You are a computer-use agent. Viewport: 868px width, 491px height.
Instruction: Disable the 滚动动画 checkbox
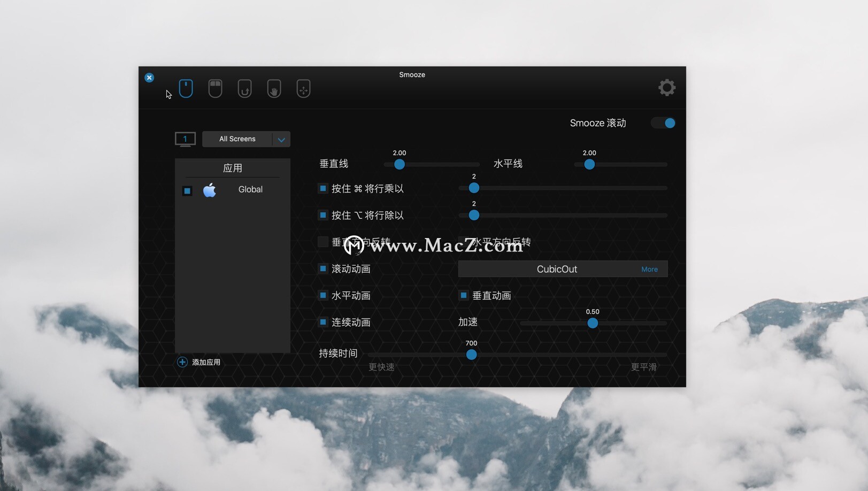click(x=323, y=268)
